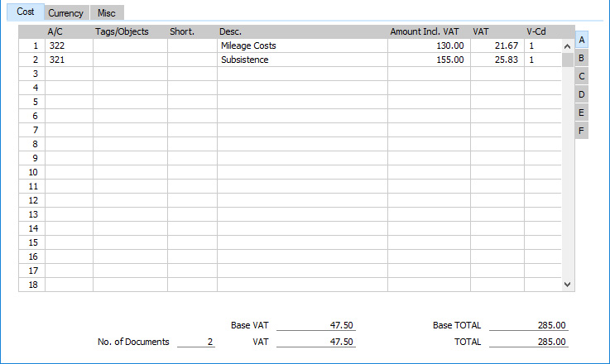Viewport: 610px width, 364px height.
Task: Click the scrollbar down arrow
Action: click(x=567, y=285)
